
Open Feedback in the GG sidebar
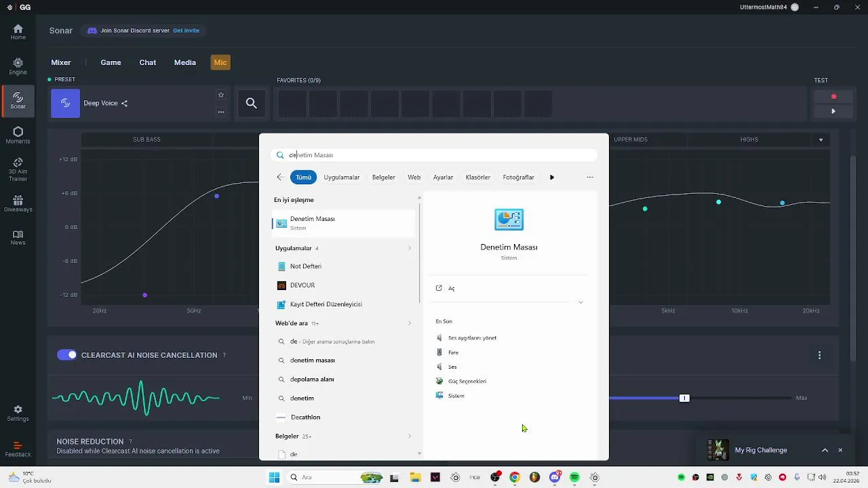18,449
